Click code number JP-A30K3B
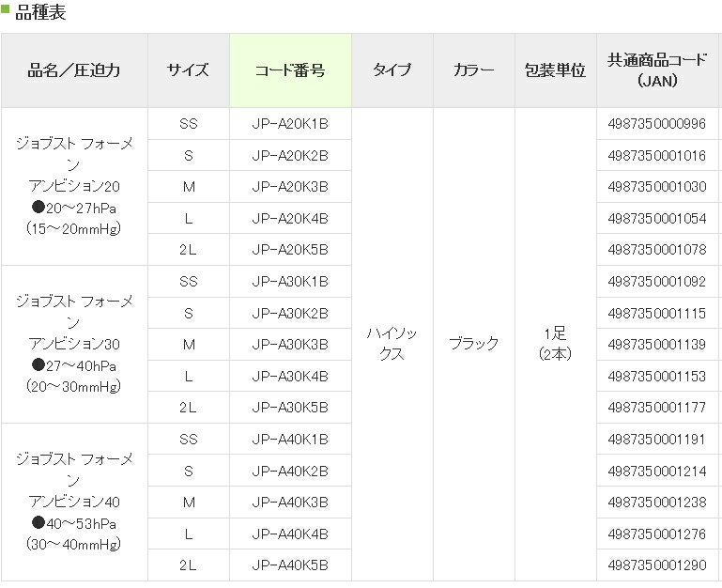Viewport: 722px width, 588px height. point(290,344)
